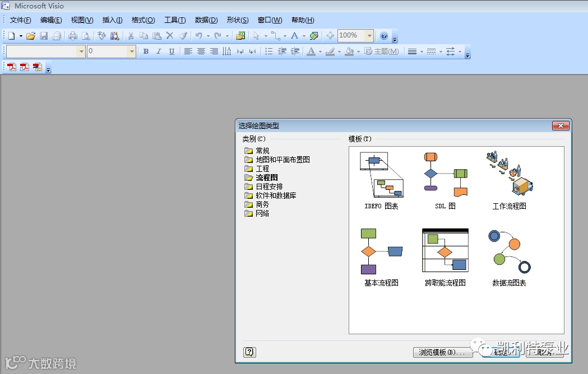This screenshot has height=374, width=588.
Task: Open the Undo history dropdown arrow
Action: tap(208, 36)
